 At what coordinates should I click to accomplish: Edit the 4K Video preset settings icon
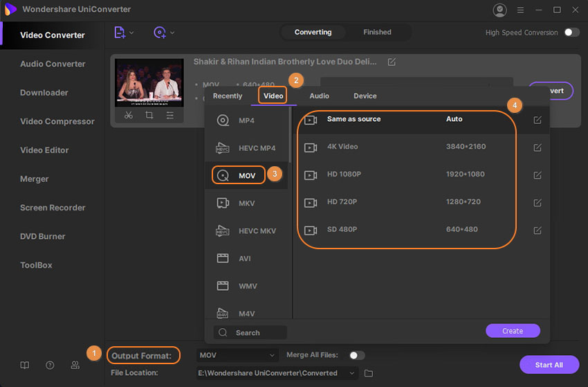tap(538, 147)
